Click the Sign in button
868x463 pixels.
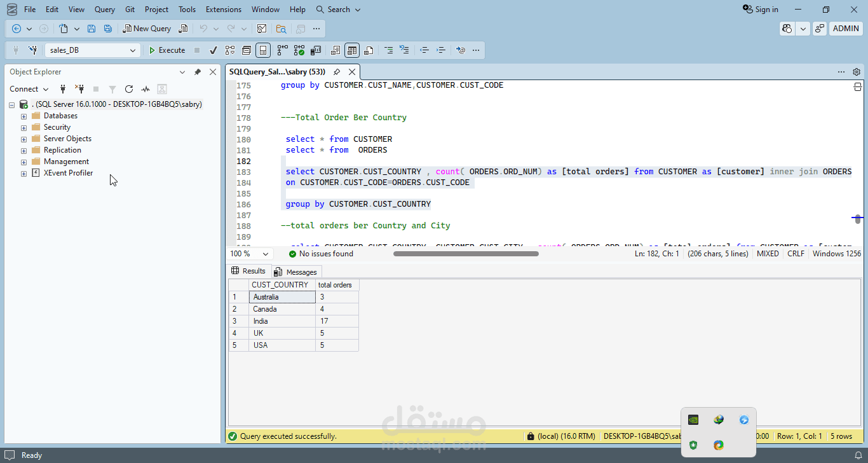[761, 10]
